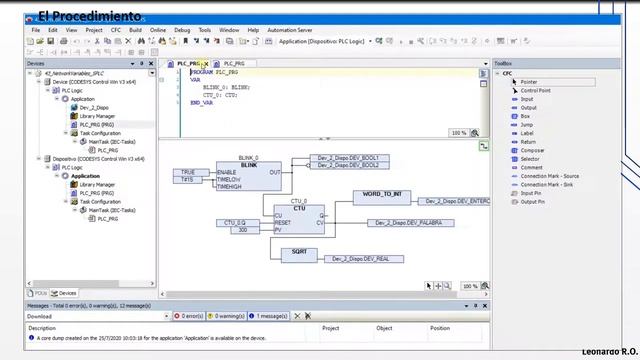This screenshot has height=360, width=640.
Task: Click declaration editor zoom magnifier icon
Action: coord(475,133)
